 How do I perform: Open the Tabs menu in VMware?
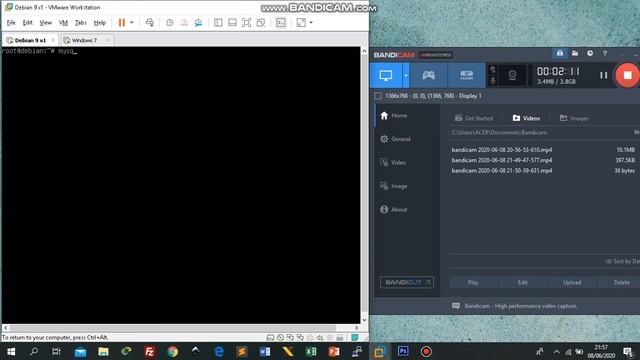pyautogui.click(x=80, y=22)
